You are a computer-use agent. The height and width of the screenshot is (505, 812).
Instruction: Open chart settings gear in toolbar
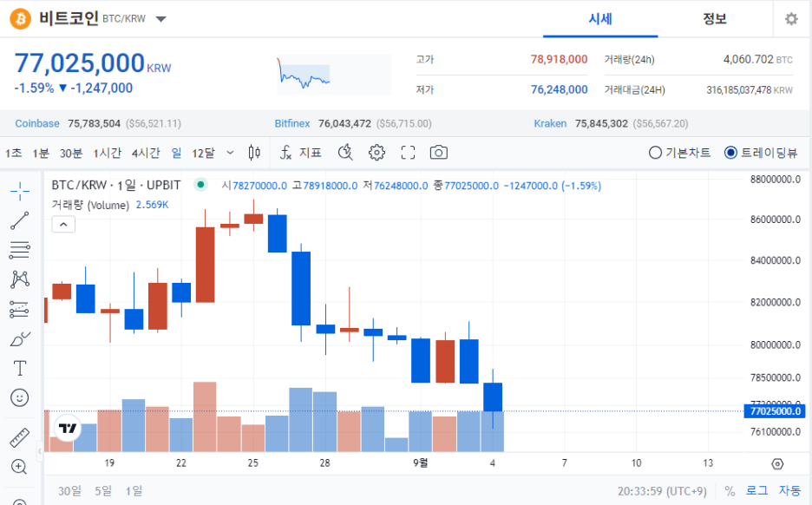[377, 152]
